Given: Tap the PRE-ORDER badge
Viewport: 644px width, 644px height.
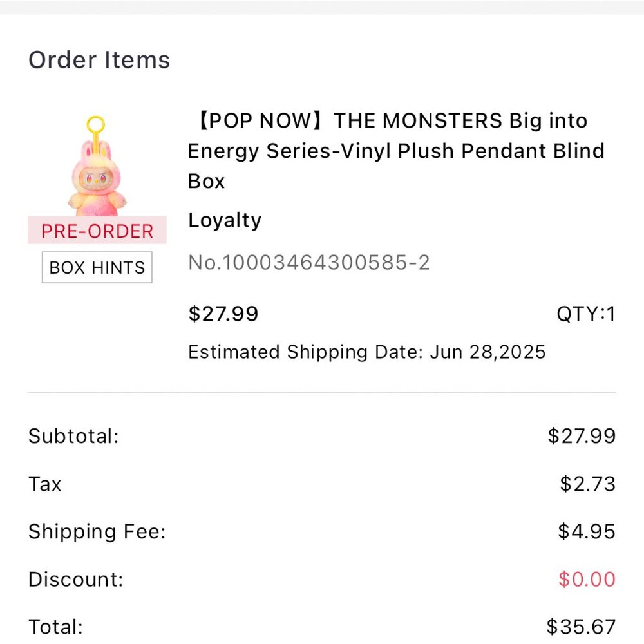Looking at the screenshot, I should [x=97, y=231].
